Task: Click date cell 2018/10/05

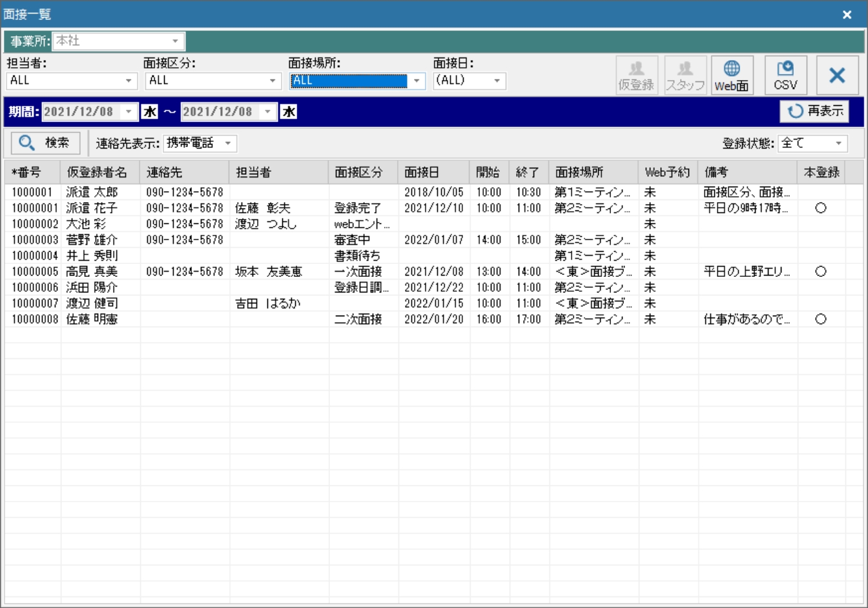Action: tap(434, 192)
